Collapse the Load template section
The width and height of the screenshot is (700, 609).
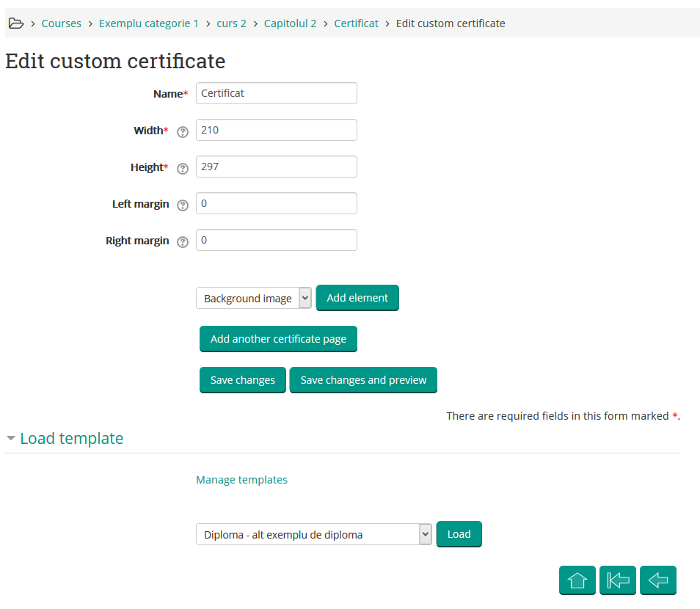coord(10,438)
